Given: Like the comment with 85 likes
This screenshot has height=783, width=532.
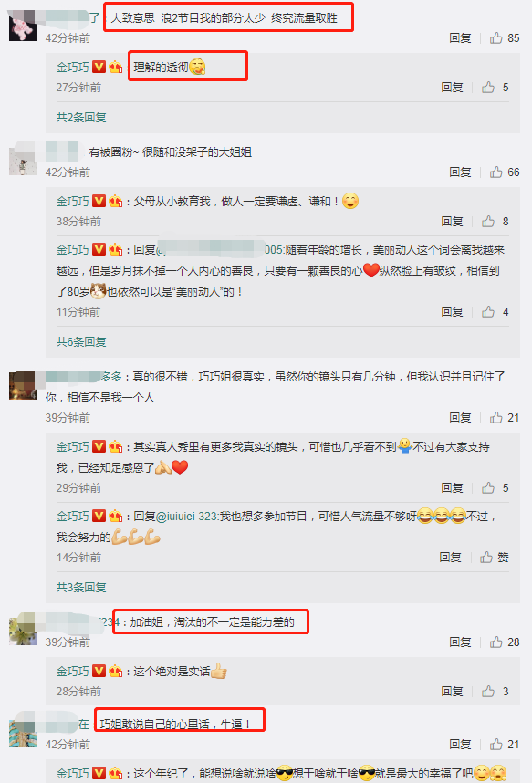Looking at the screenshot, I should pyautogui.click(x=496, y=38).
